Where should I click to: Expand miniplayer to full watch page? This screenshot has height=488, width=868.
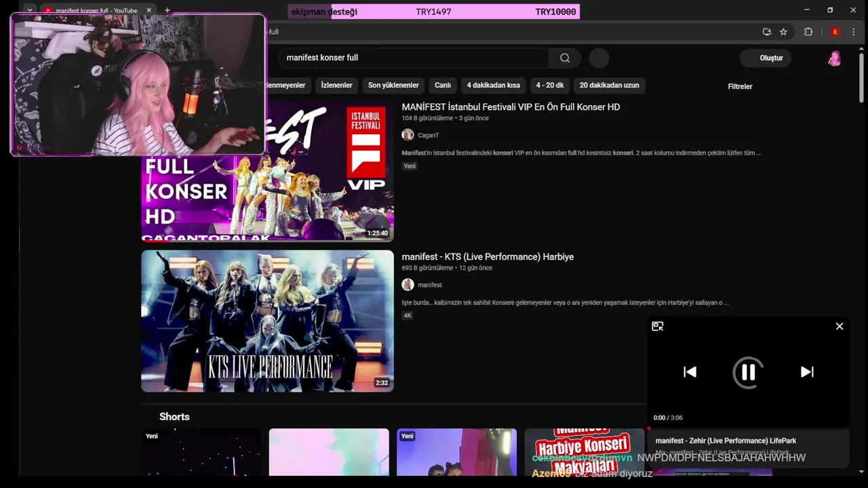click(657, 326)
